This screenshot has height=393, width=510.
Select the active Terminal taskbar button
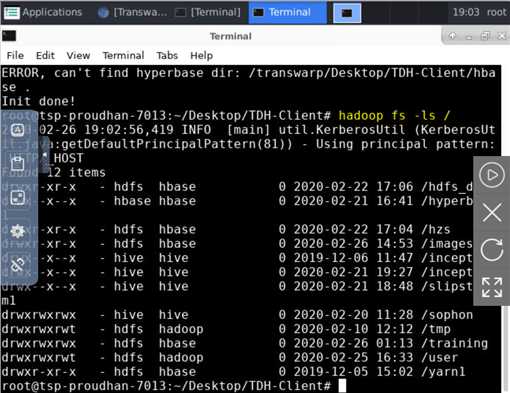pos(287,12)
